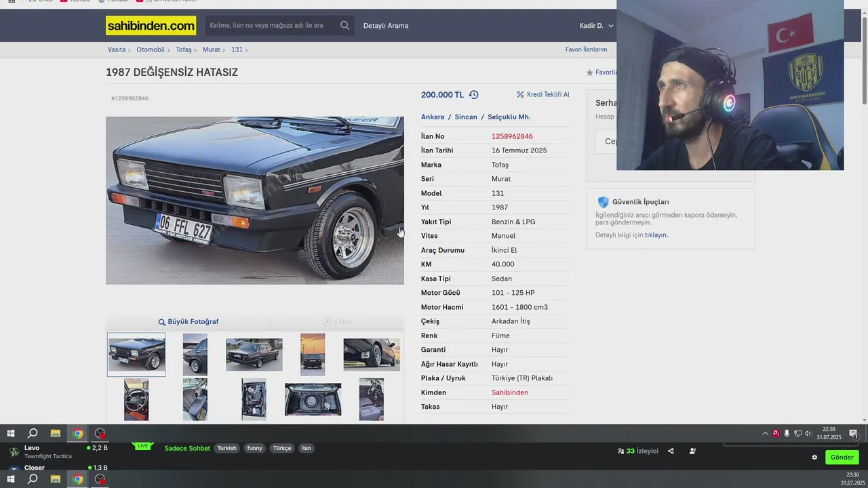Select the engine bay thumbnail
Image resolution: width=868 pixels, height=488 pixels.
click(x=254, y=399)
